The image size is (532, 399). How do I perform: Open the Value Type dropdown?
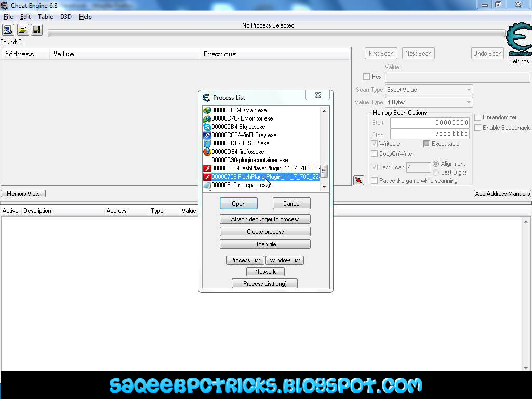[x=429, y=102]
